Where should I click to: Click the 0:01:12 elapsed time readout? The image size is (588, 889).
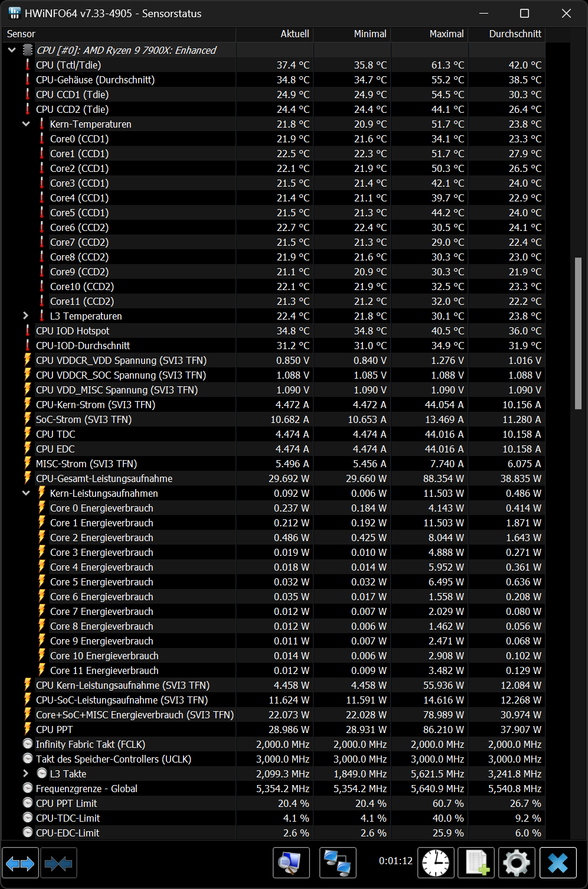point(396,861)
